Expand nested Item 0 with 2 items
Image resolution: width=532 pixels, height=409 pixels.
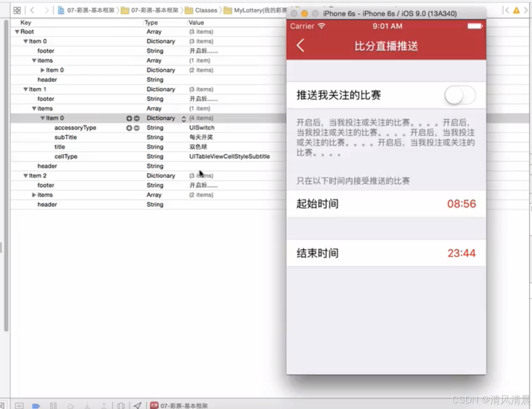click(43, 70)
